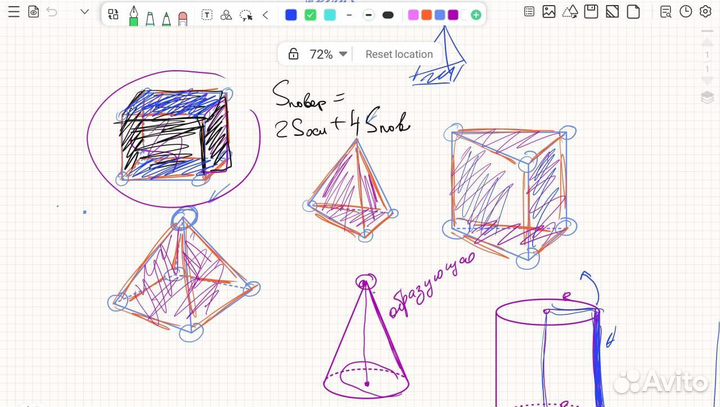720x407 pixels.
Task: Select the green checked color swatch
Action: click(x=310, y=15)
